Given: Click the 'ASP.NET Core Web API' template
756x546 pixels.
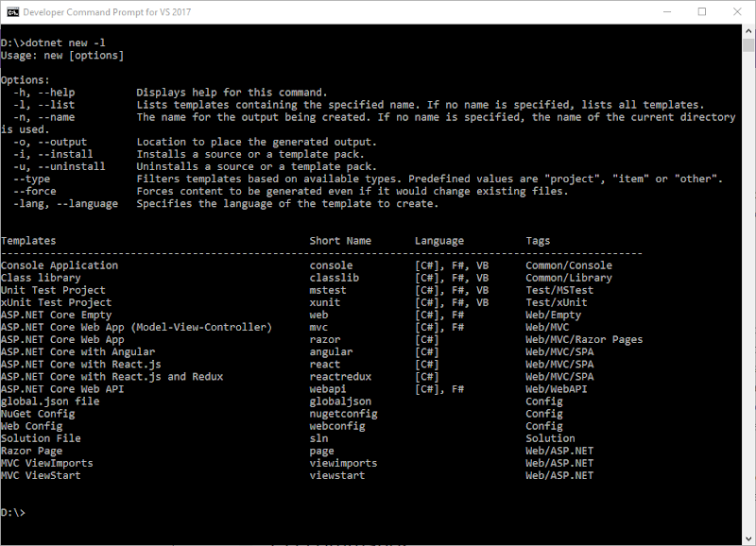Looking at the screenshot, I should (x=62, y=389).
